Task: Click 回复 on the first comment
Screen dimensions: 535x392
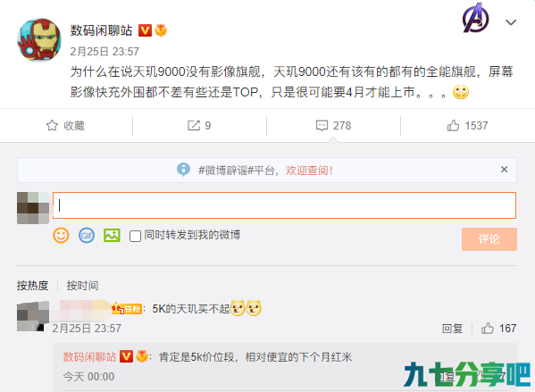Action: [452, 329]
